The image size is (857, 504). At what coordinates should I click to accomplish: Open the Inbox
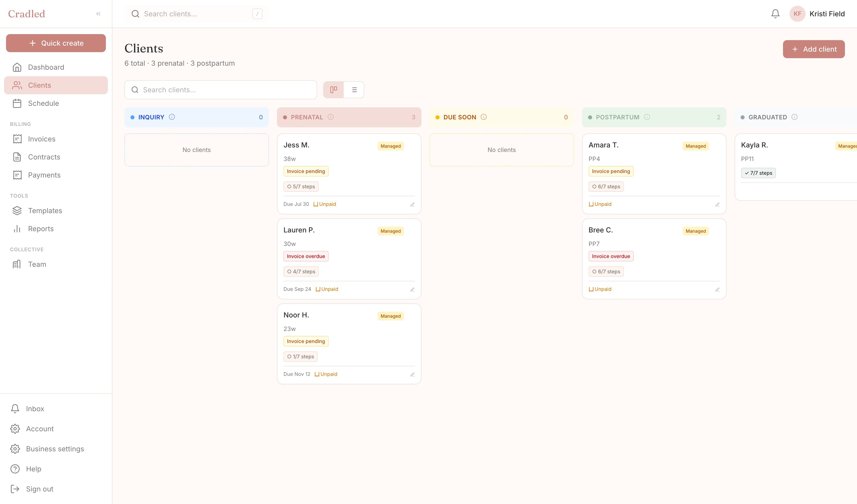point(56,408)
